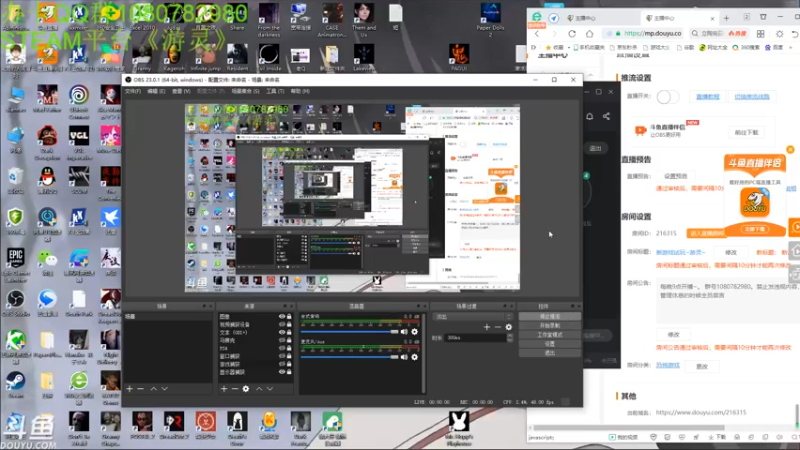The image size is (800, 450).
Task: Toggle visibility of the 窗口捕获 source
Action: (282, 356)
